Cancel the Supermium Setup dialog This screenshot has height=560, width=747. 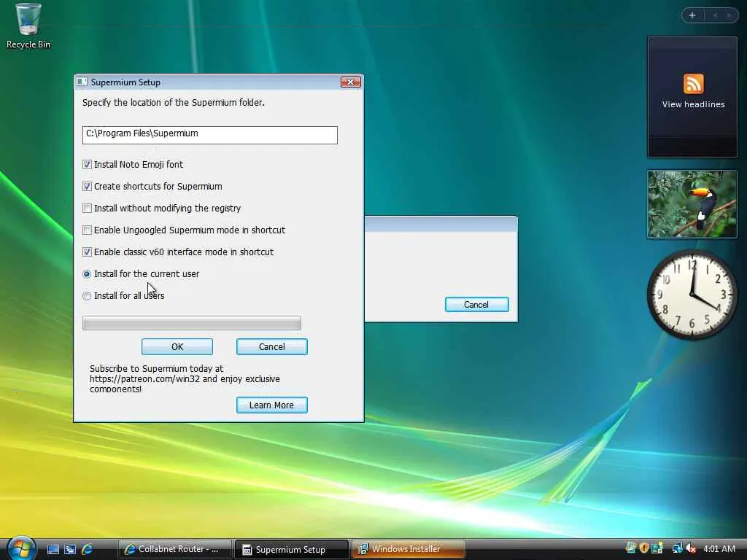tap(272, 346)
